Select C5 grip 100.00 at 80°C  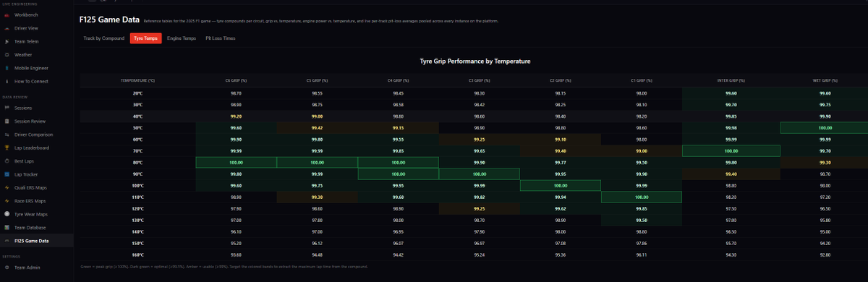[x=317, y=163]
